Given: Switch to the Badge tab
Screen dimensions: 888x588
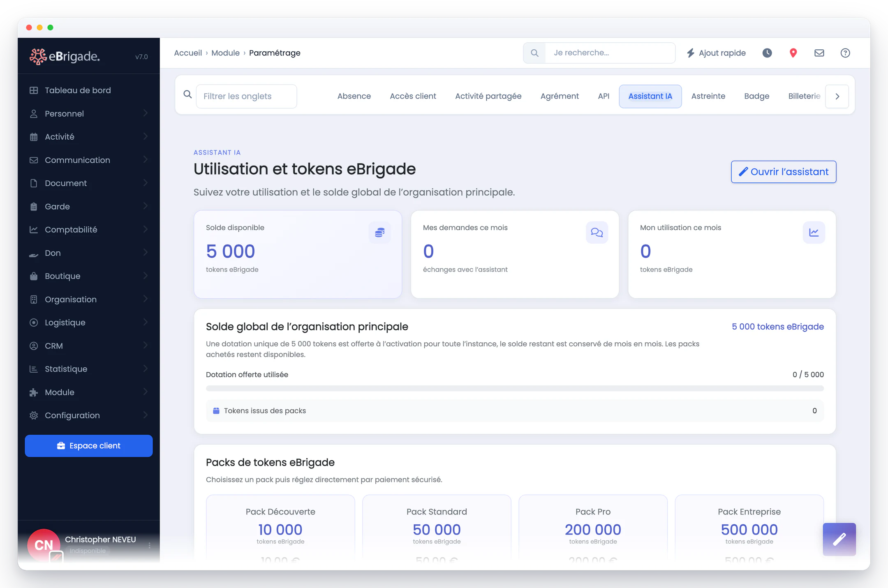Looking at the screenshot, I should coord(756,96).
